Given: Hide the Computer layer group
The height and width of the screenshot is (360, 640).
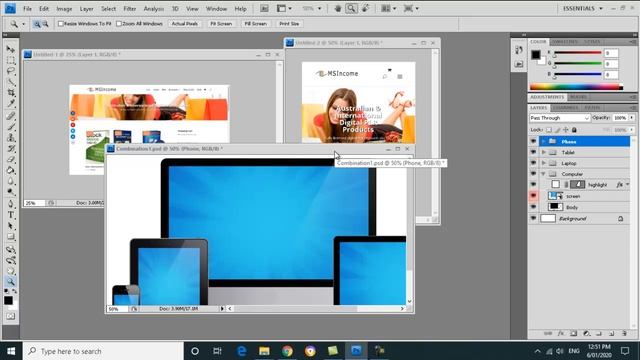Looking at the screenshot, I should tap(533, 174).
